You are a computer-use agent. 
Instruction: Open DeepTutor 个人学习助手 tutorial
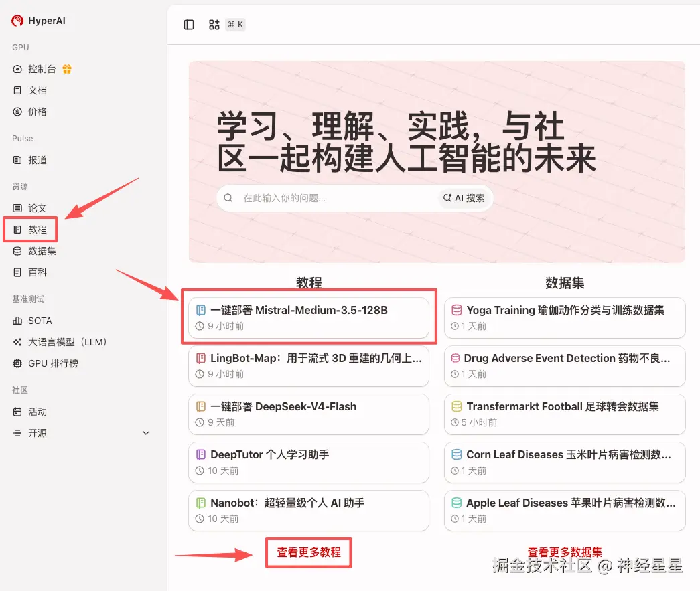coord(309,462)
